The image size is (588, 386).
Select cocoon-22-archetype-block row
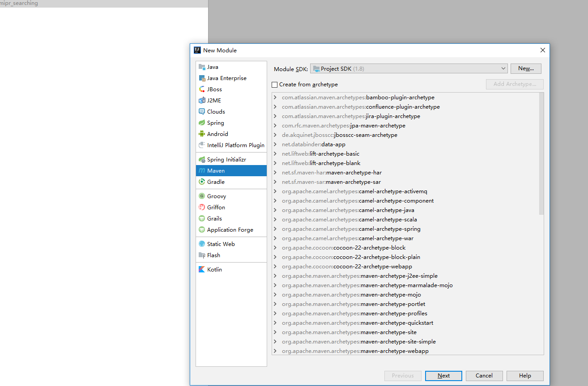(405, 248)
